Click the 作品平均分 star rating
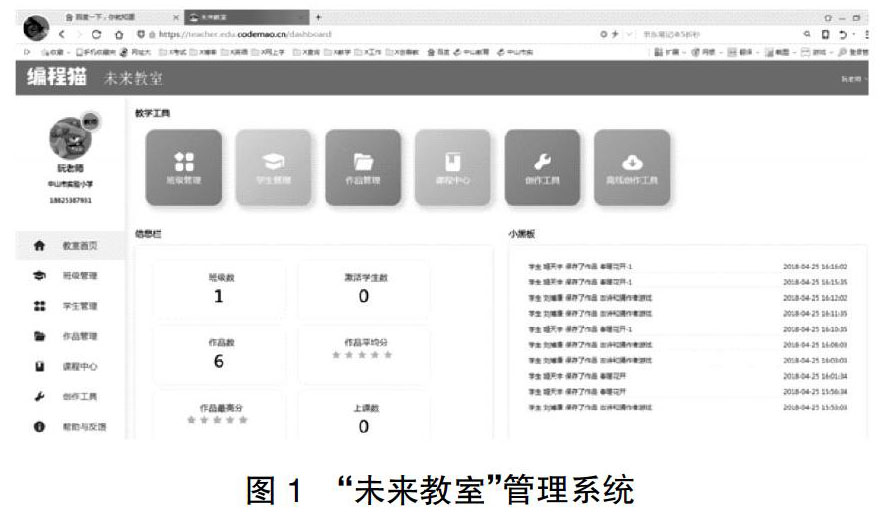This screenshot has height=522, width=894. point(363,355)
